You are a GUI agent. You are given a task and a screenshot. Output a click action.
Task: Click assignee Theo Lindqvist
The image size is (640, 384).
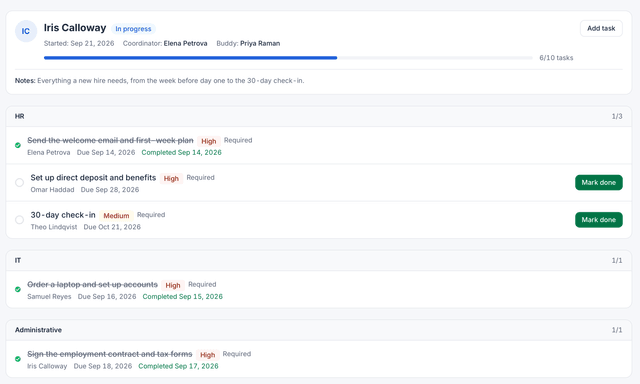click(54, 227)
